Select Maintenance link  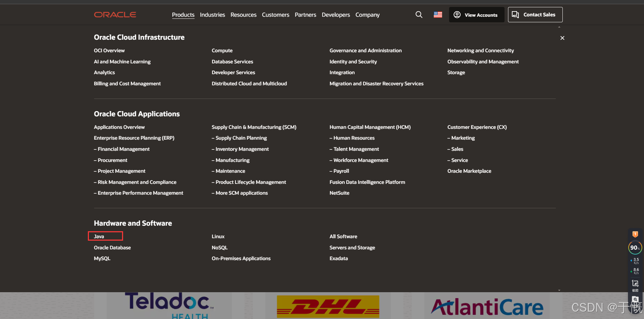point(228,171)
